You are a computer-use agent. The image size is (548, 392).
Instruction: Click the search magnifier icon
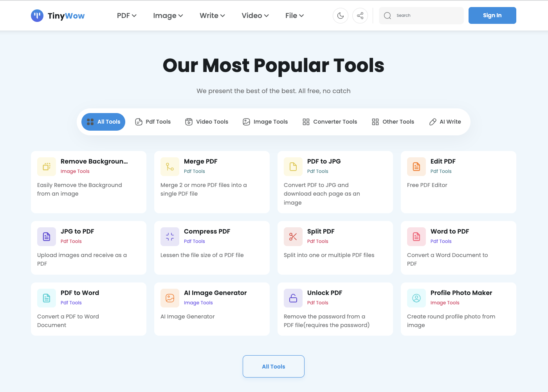coord(388,16)
